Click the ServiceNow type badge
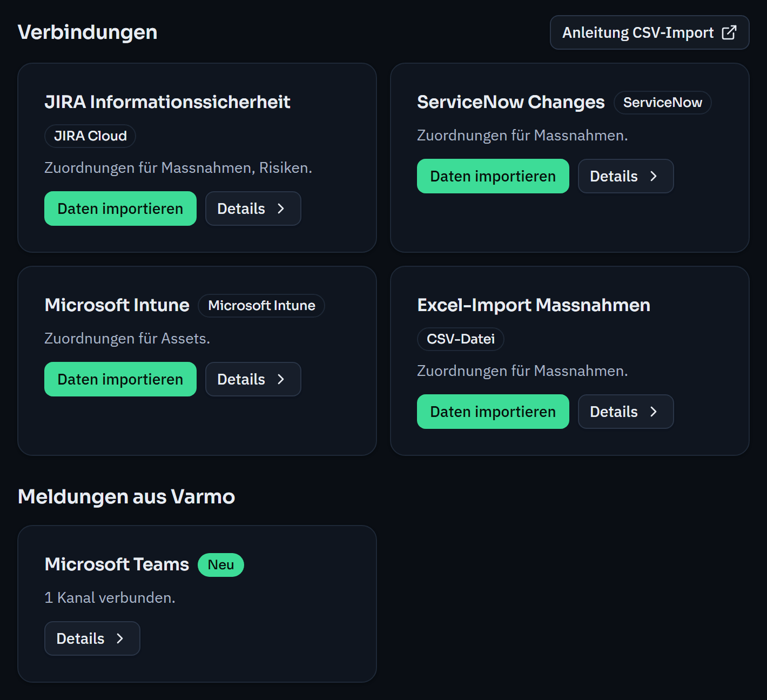 pos(662,103)
